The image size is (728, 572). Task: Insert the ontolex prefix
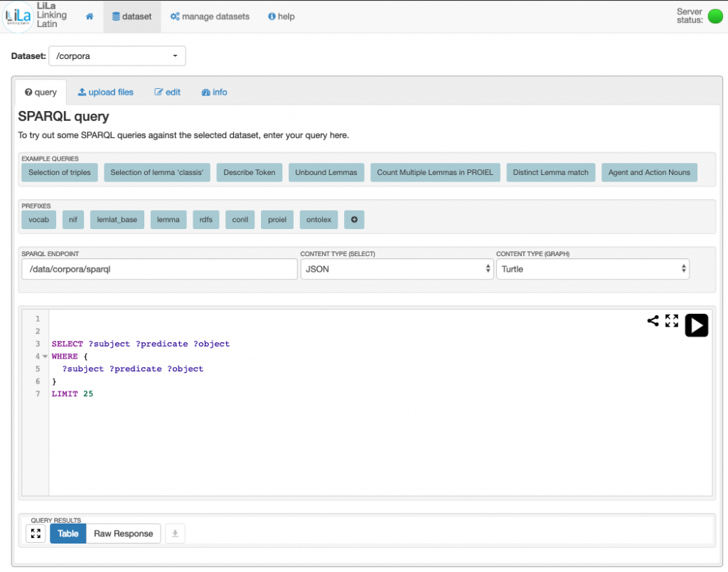319,220
